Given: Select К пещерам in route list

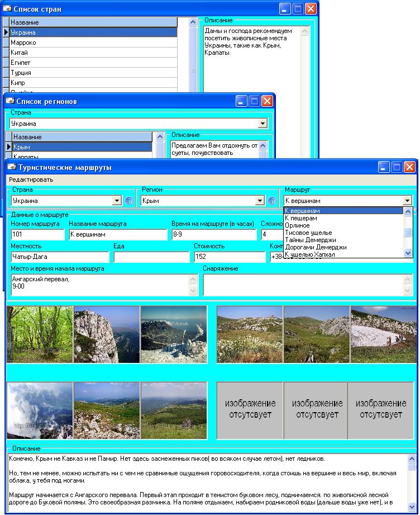Looking at the screenshot, I should [343, 218].
